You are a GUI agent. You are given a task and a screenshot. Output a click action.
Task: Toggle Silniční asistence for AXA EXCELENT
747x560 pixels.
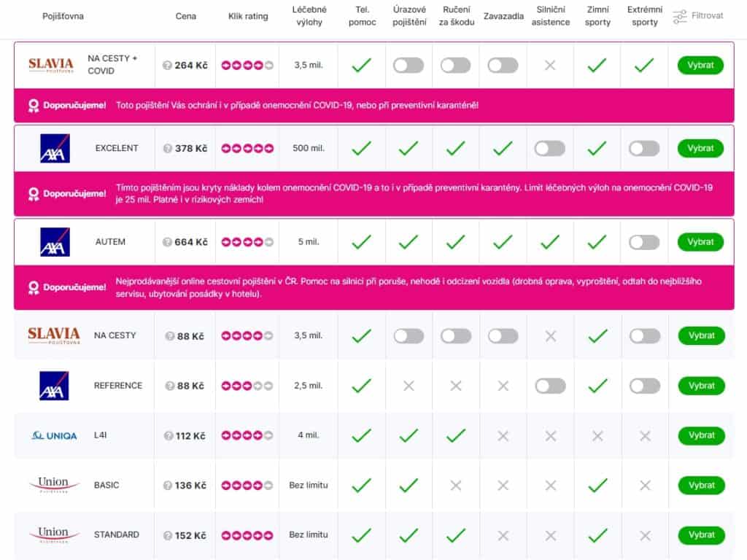550,149
